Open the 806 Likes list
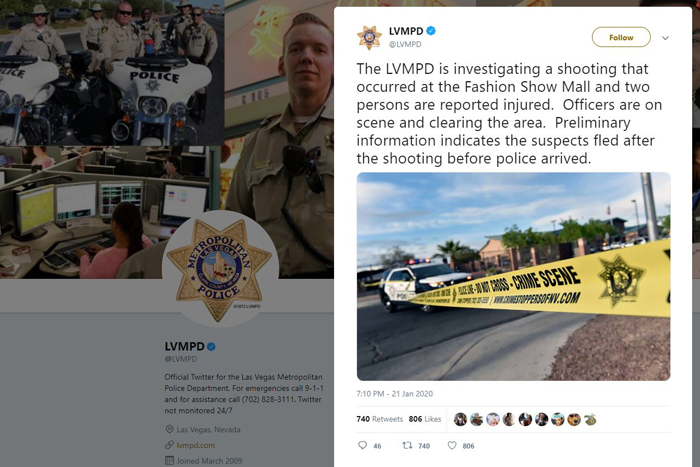700x467 pixels. (425, 419)
